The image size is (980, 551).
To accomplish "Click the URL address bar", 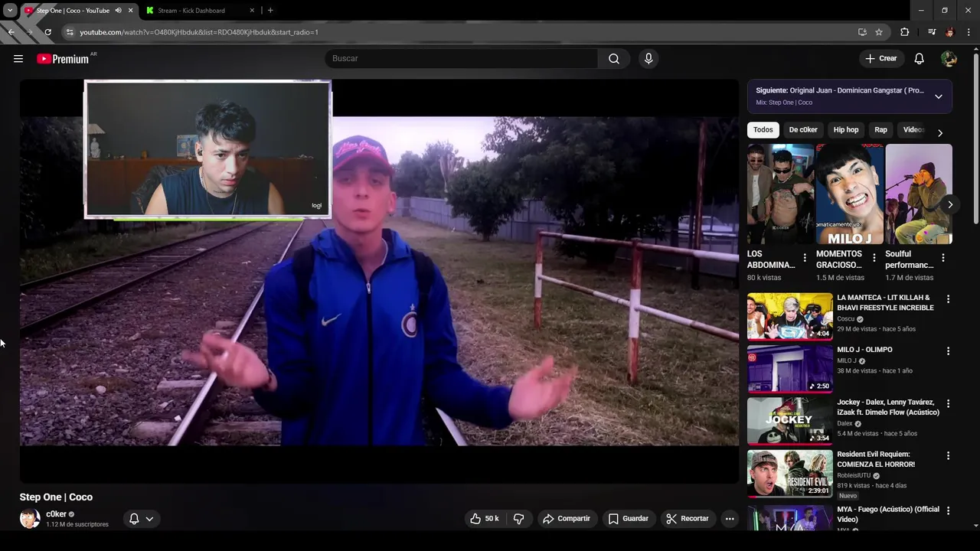I will [x=459, y=32].
